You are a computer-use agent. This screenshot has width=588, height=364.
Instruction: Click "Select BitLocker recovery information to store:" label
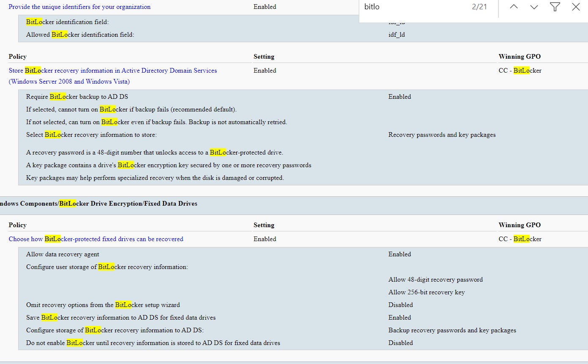[91, 135]
